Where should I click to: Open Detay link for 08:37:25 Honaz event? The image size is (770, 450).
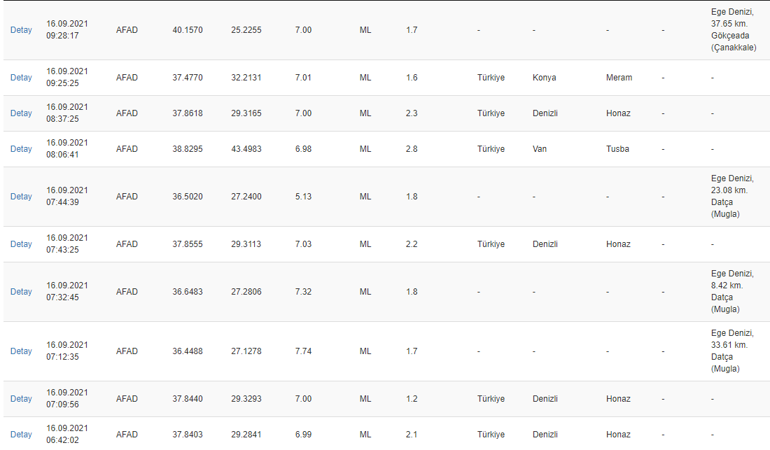point(21,113)
